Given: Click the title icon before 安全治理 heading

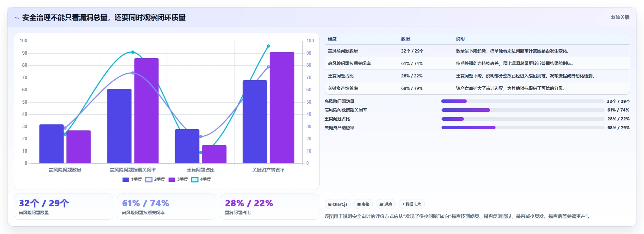Looking at the screenshot, I should (x=17, y=18).
